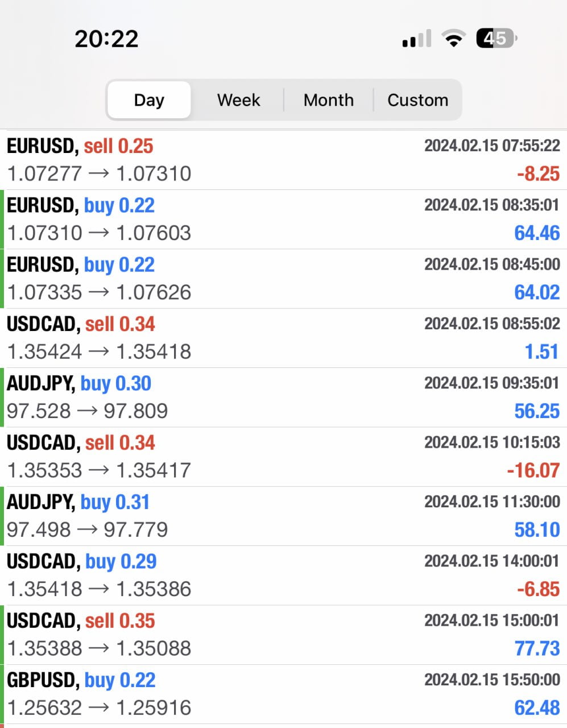Open GBPUSD buy 0.22 trade row
Viewport: 567px width, 728px height.
pyautogui.click(x=283, y=694)
